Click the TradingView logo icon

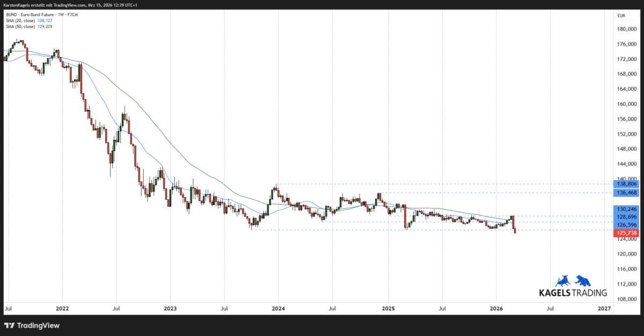(x=9, y=325)
